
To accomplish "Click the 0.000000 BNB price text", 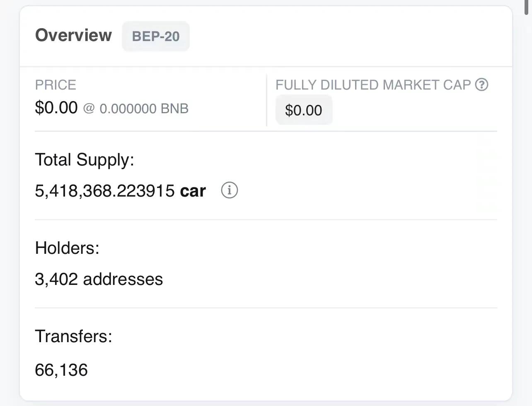I will click(144, 109).
